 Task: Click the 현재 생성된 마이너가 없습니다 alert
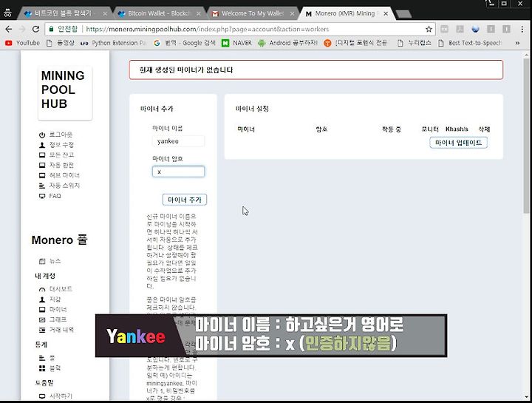(316, 70)
